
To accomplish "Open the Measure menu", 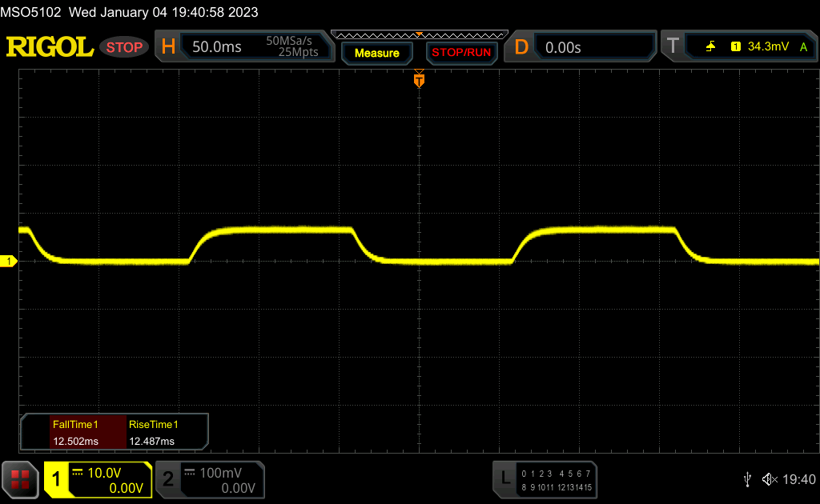I will 377,53.
